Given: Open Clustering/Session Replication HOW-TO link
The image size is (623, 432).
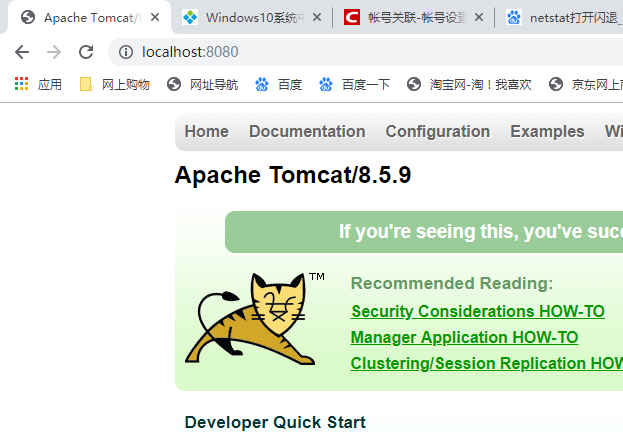Looking at the screenshot, I should (487, 363).
